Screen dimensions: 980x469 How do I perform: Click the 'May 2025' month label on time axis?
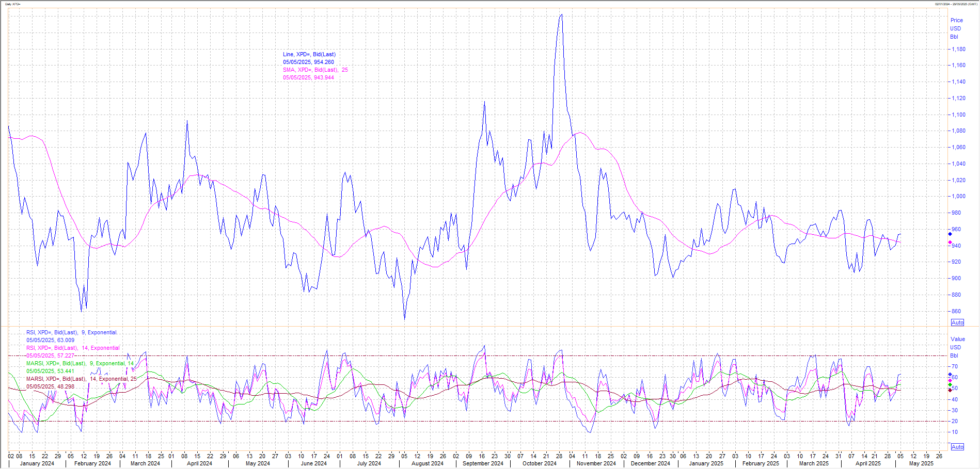tap(922, 463)
